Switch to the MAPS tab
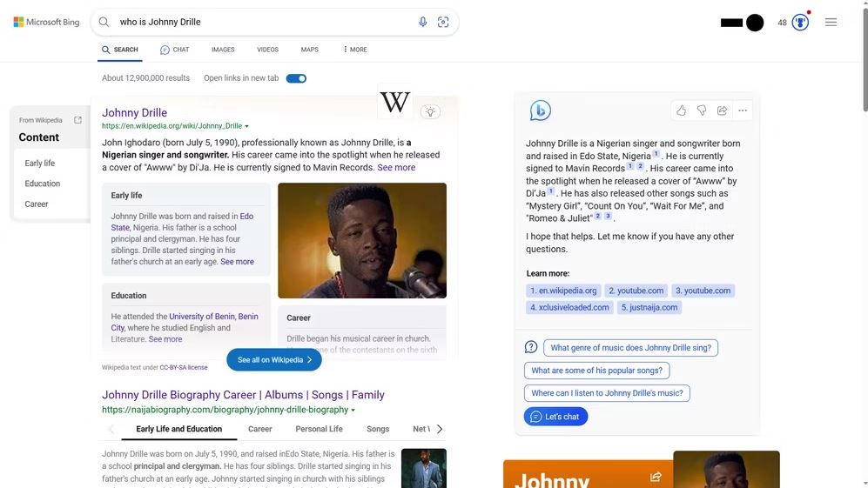Viewport: 868px width, 488px height. point(309,50)
